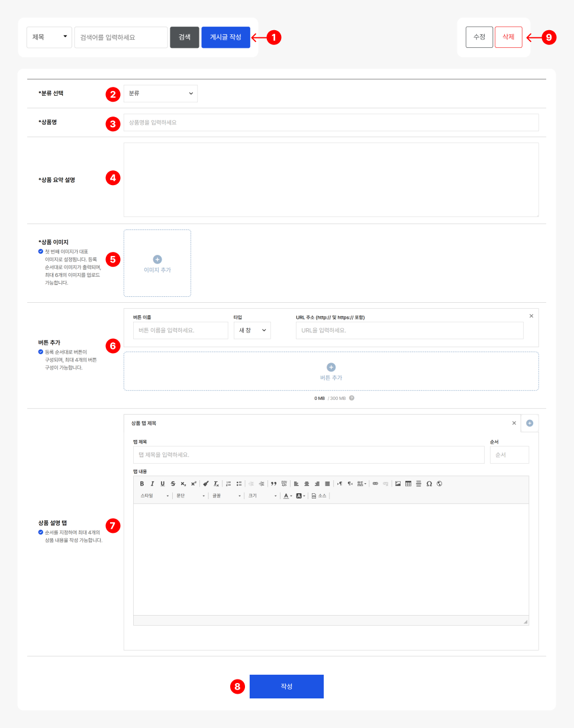Click the underline icon in the editor toolbar
The height and width of the screenshot is (728, 574).
[x=162, y=484]
